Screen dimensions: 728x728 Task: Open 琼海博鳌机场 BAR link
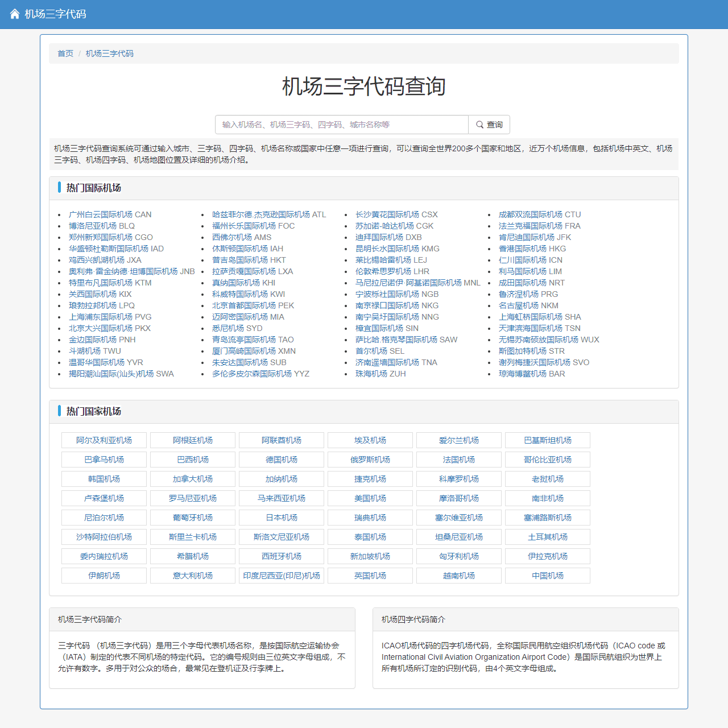pos(531,374)
